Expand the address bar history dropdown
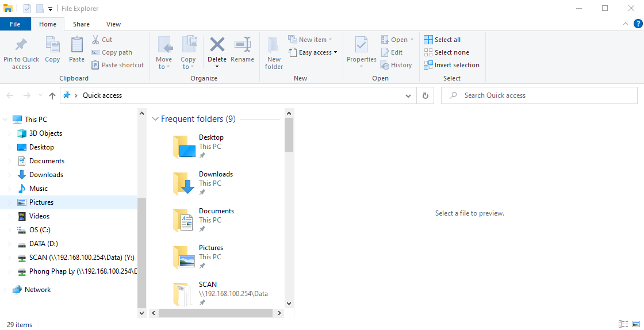 408,95
